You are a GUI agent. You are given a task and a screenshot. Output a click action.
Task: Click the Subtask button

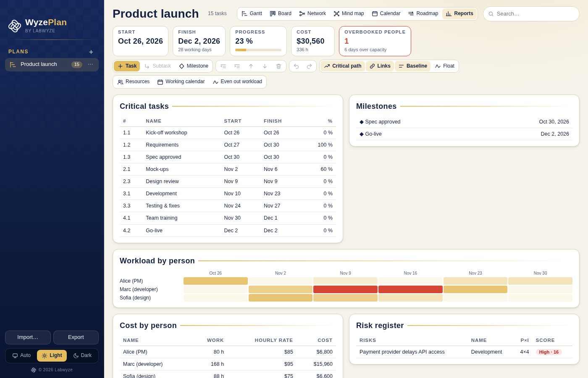[x=157, y=66]
